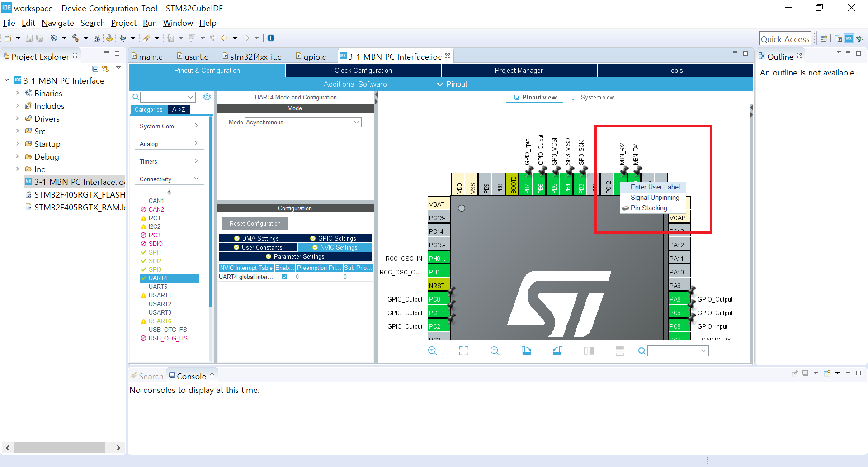Click the Open Console icon
Image resolution: width=868 pixels, height=467 pixels.
[x=827, y=373]
